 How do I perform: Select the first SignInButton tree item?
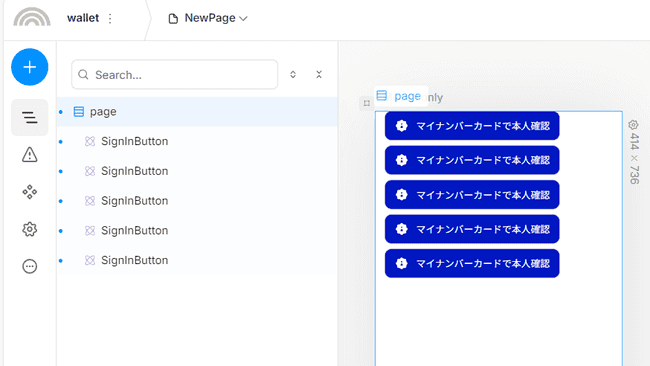point(197,141)
